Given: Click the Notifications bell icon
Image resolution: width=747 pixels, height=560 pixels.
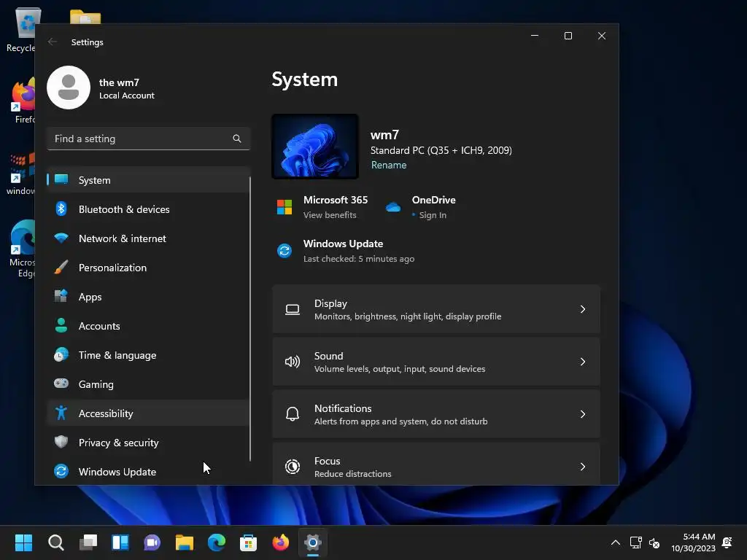Looking at the screenshot, I should point(293,414).
